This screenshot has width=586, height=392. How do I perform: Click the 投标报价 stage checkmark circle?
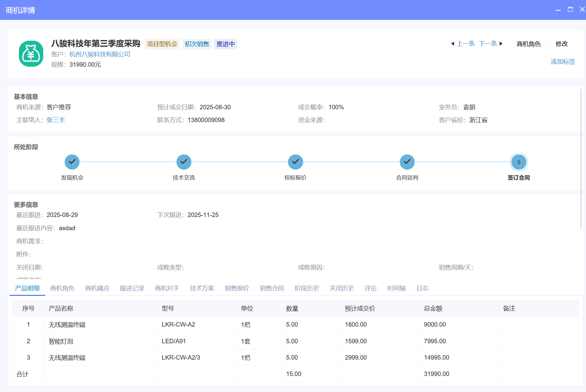295,162
